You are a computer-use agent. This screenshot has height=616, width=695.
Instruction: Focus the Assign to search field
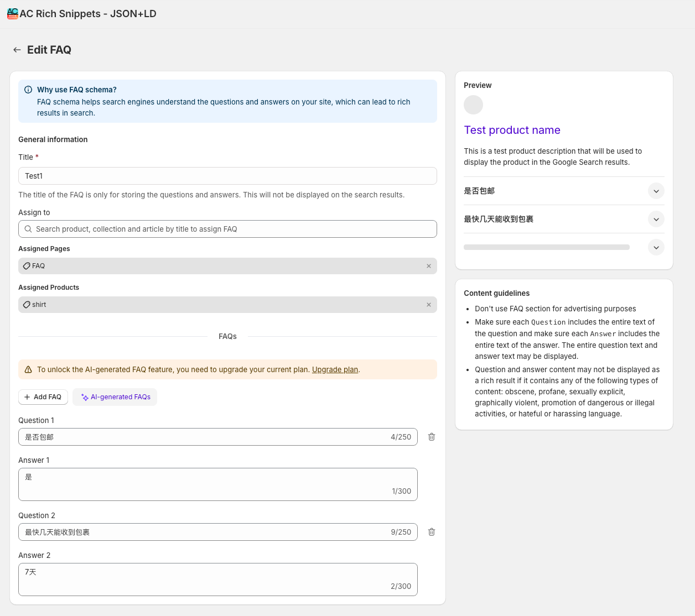click(227, 229)
